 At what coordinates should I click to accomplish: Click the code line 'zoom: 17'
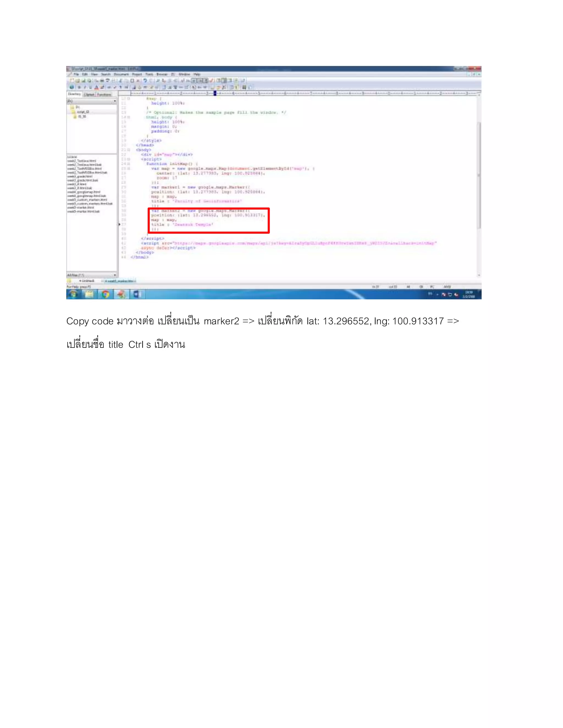[x=167, y=178]
